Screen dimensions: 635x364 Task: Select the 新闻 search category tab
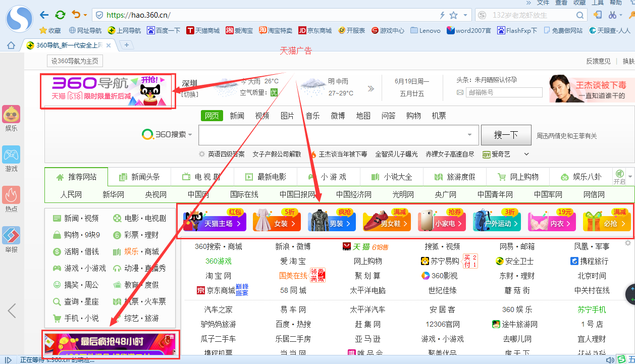pos(237,116)
